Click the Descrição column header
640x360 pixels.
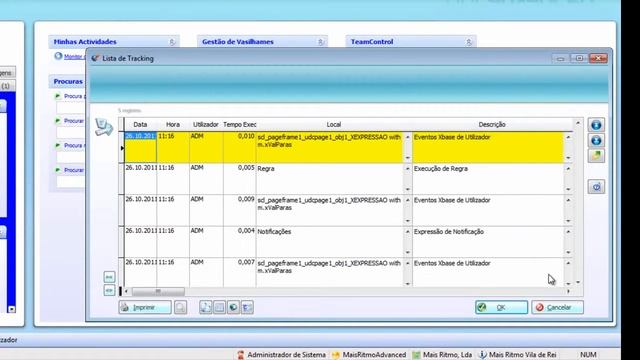[x=492, y=124]
